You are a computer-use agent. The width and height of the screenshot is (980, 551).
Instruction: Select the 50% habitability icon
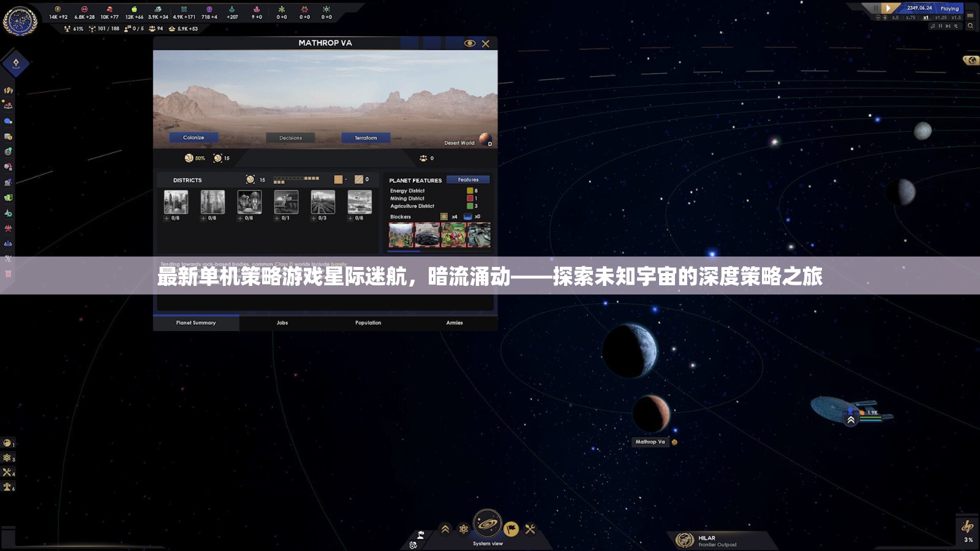click(189, 158)
